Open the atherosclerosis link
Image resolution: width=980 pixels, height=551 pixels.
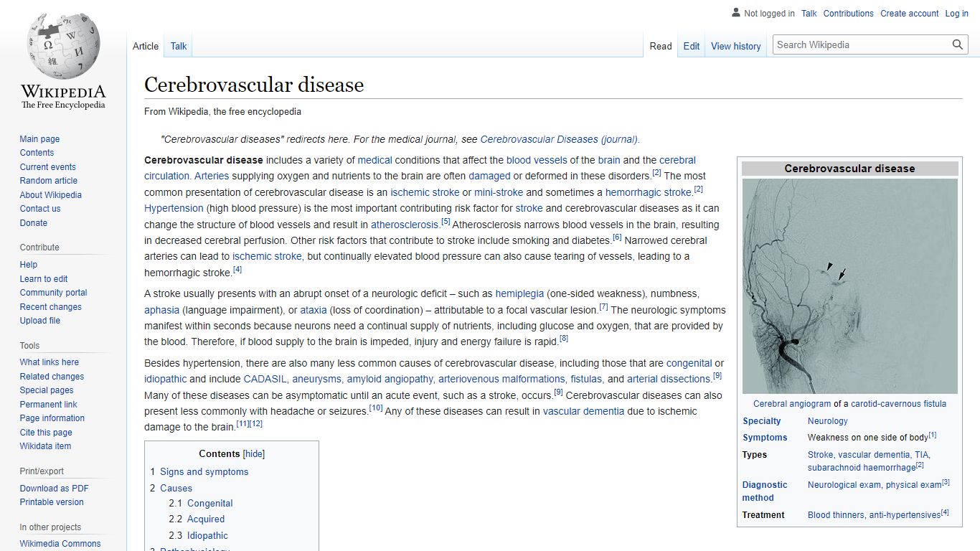[404, 225]
